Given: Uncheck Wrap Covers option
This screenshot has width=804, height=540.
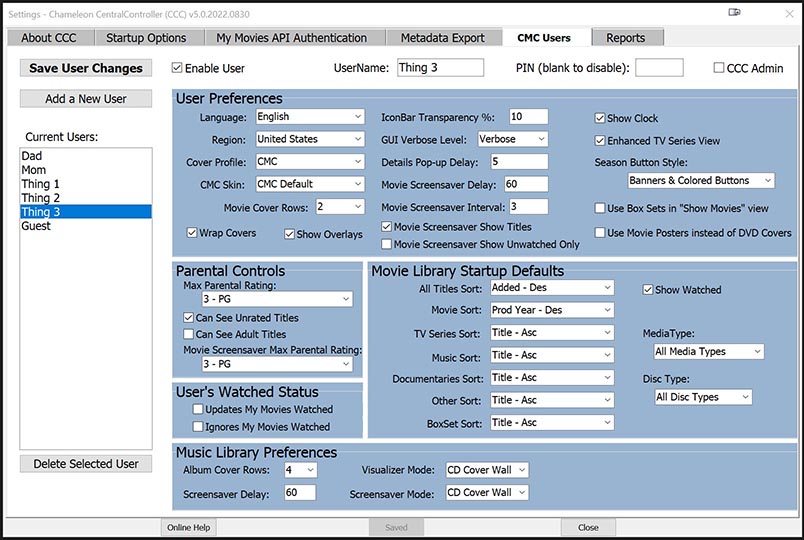Looking at the screenshot, I should point(192,233).
